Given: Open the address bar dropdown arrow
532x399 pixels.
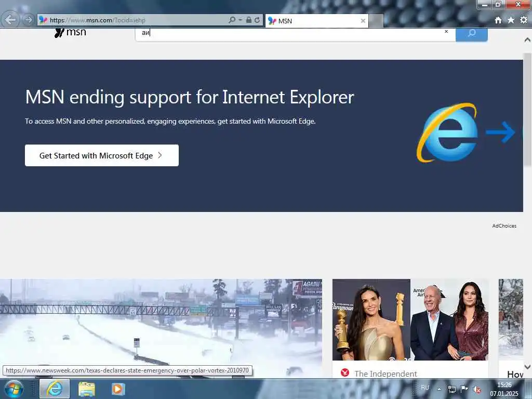Looking at the screenshot, I should [240, 20].
